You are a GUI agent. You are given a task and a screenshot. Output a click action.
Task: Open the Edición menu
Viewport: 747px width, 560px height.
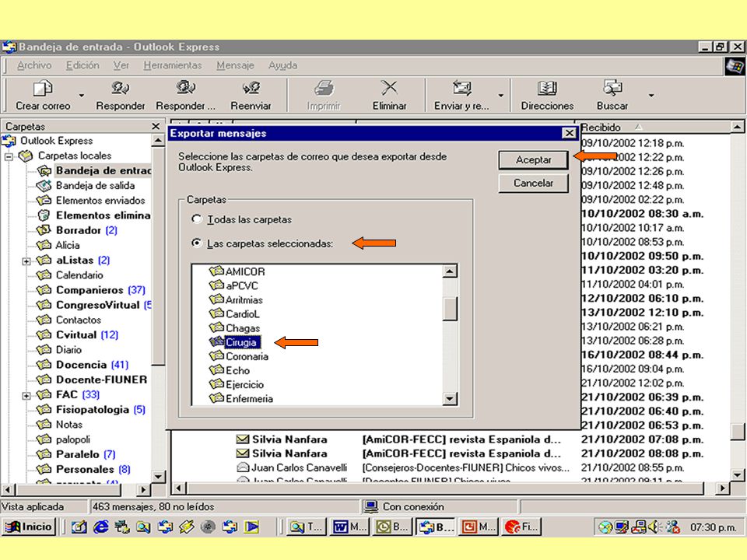pos(82,65)
